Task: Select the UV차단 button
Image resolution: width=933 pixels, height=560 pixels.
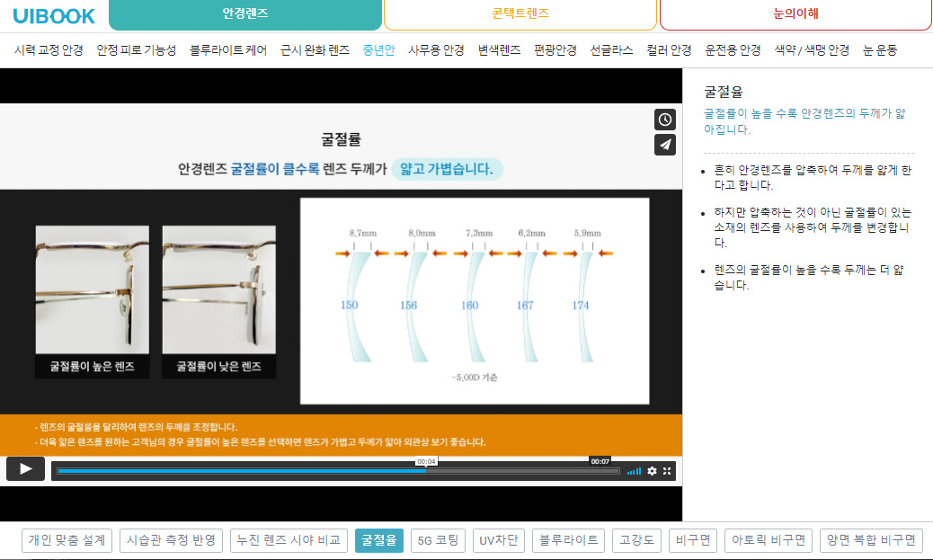Action: click(x=498, y=540)
